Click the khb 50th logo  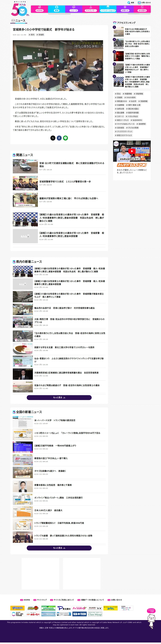pos(20,9)
